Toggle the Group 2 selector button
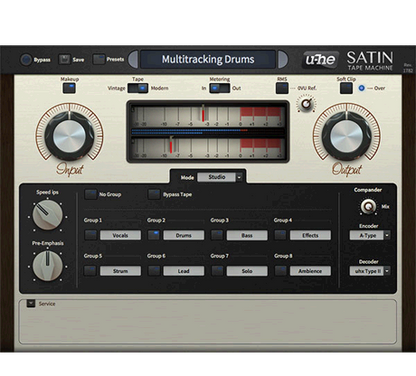Image resolution: width=416 pixels, height=376 pixels. pyautogui.click(x=154, y=235)
